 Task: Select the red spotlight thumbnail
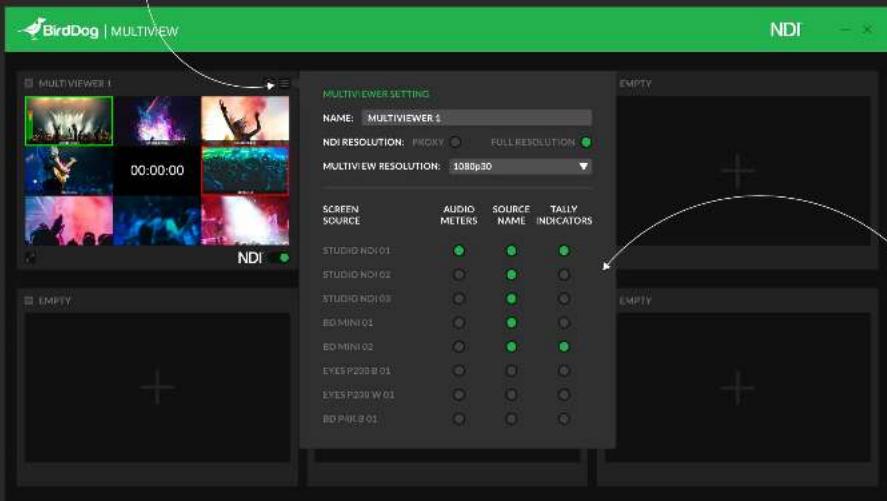[x=245, y=221]
